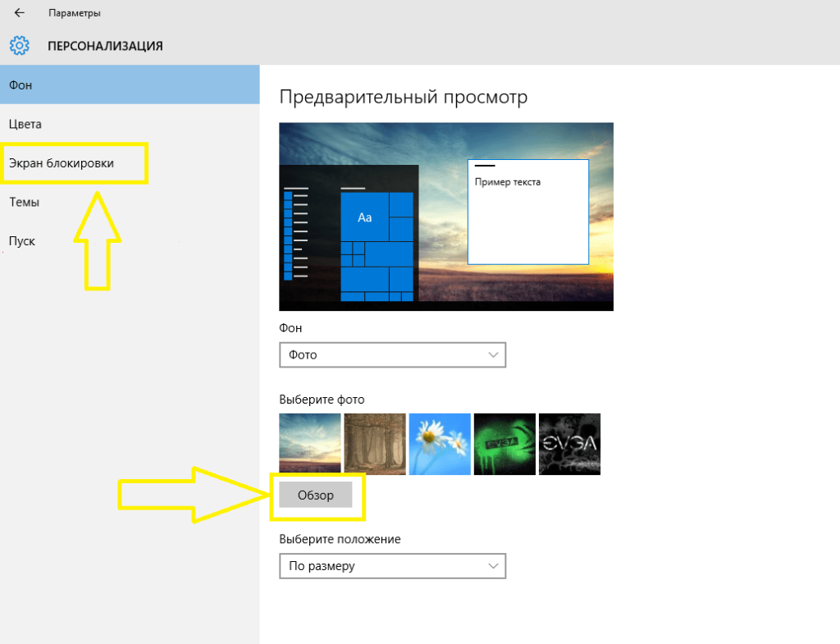Click the Aa tile in preview
Image resolution: width=840 pixels, height=644 pixels.
coord(365,217)
